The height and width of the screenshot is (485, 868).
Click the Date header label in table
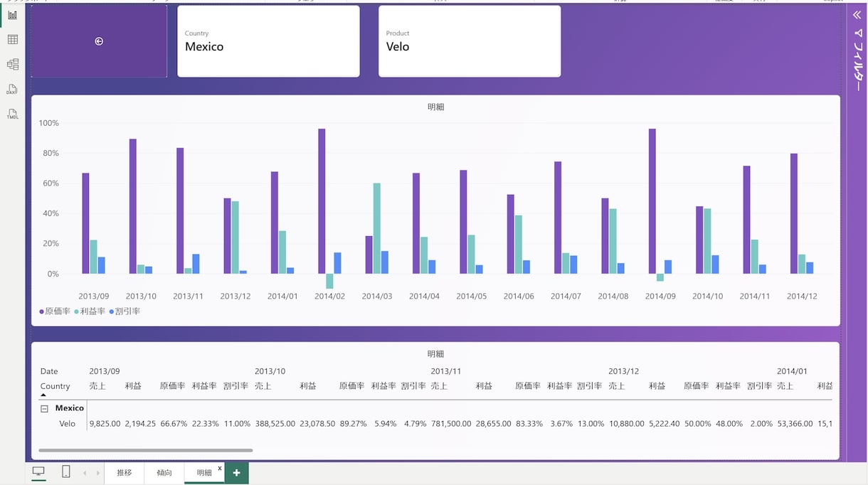point(49,371)
